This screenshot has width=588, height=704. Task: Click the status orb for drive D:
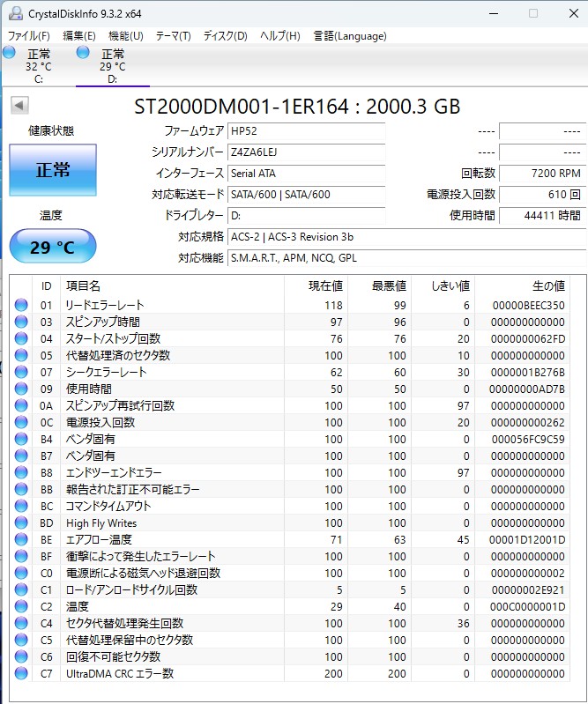pos(83,53)
